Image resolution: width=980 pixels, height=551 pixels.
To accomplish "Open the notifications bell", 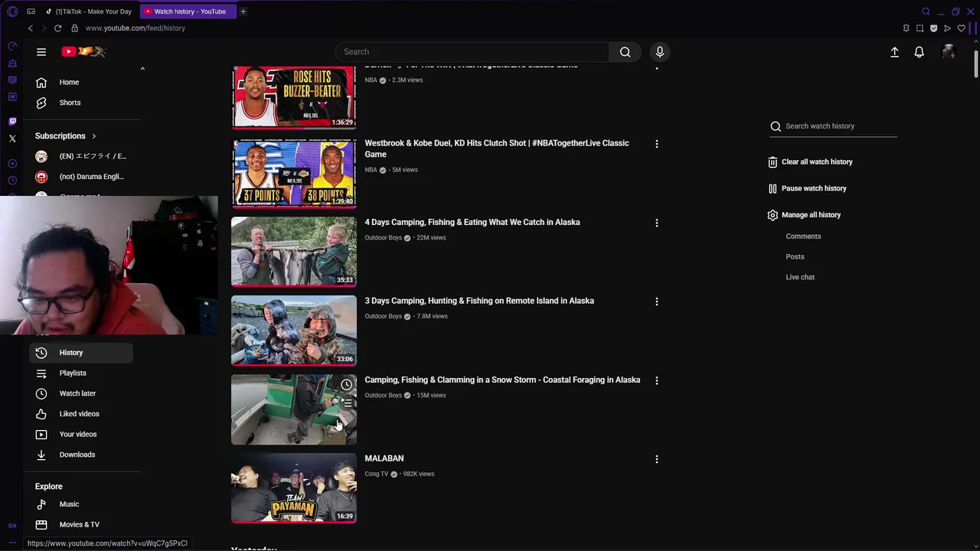I will (x=919, y=52).
